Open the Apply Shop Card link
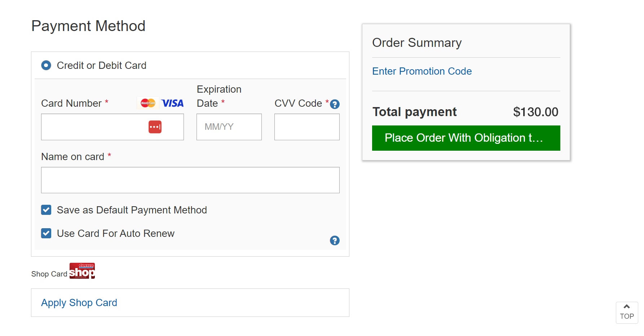The image size is (644, 336). [x=79, y=302]
